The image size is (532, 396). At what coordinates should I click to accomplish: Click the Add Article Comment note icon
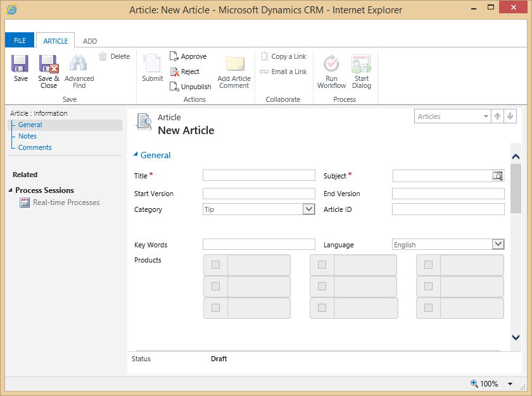click(234, 64)
